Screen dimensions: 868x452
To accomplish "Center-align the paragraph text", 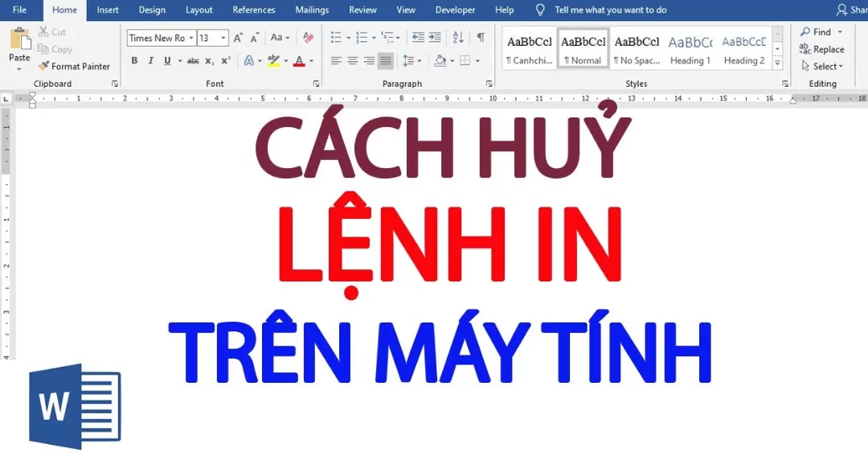I will (352, 61).
